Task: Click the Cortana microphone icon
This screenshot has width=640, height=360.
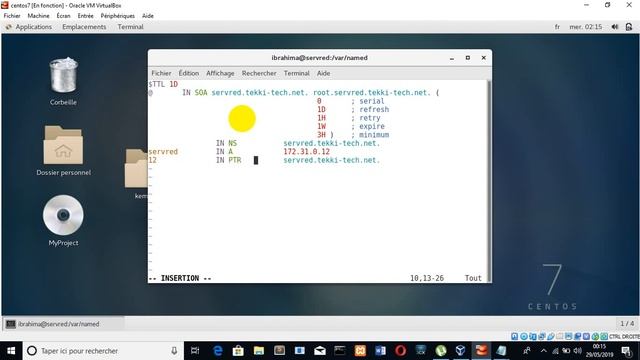Action: tap(174, 351)
